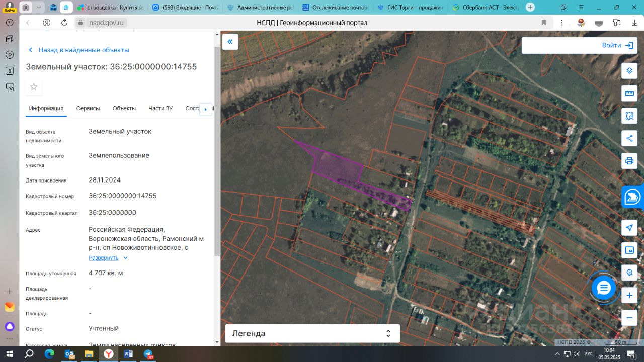Screen dimensions: 644x362
Task: Go back in browser history
Action: pos(29,23)
